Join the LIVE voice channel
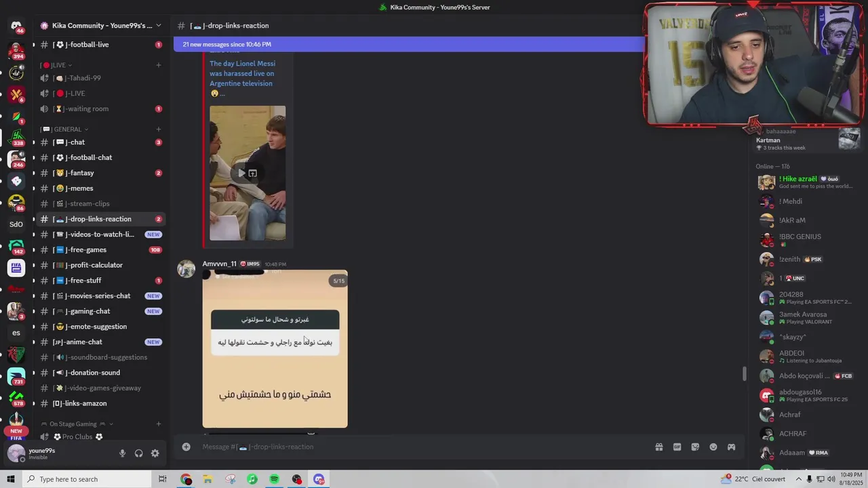 [x=100, y=94]
